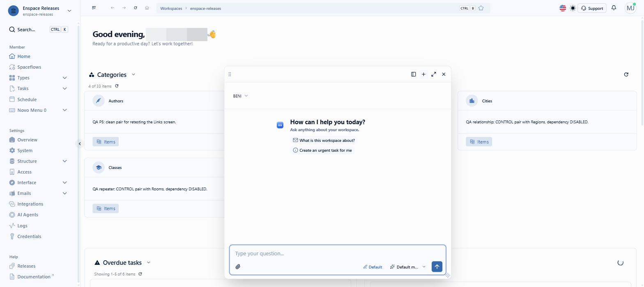Click the System gear icon
Screen dimensions: 644x287
click(x=12, y=150)
